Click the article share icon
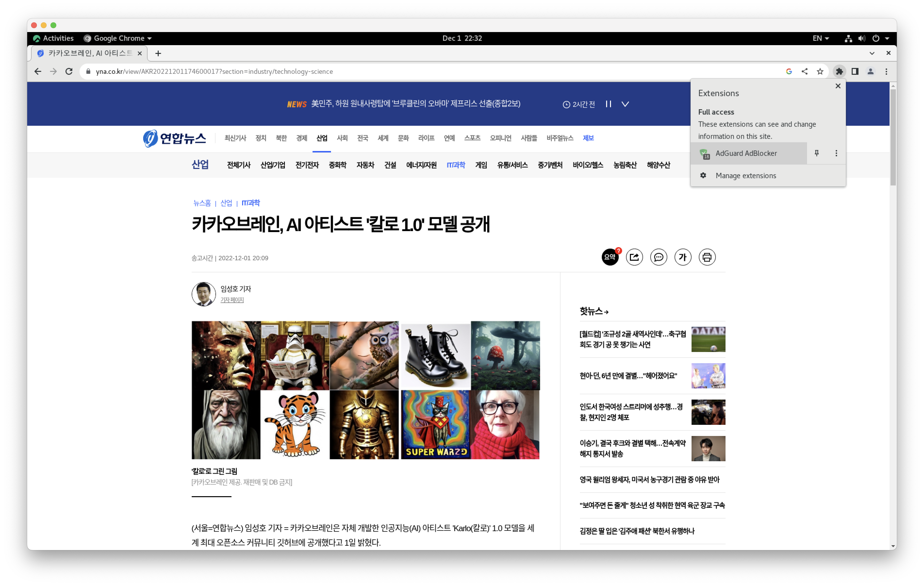The image size is (924, 586). (634, 257)
